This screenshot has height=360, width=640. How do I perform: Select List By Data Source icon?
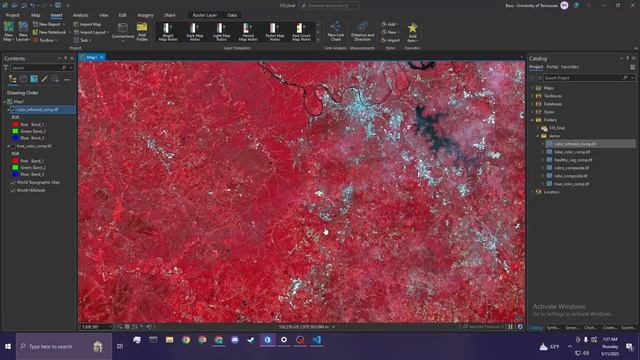click(23, 79)
